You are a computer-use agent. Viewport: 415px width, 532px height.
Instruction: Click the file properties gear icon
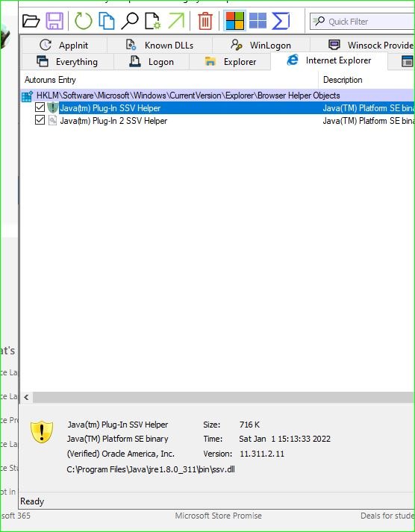(152, 21)
